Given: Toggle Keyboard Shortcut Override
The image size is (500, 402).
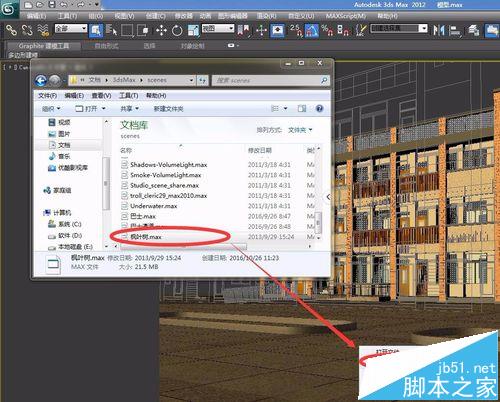Looking at the screenshot, I should [x=278, y=31].
